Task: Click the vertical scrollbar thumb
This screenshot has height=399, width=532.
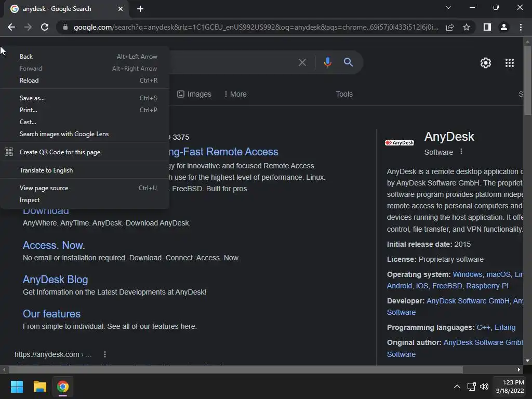Action: pos(527,81)
